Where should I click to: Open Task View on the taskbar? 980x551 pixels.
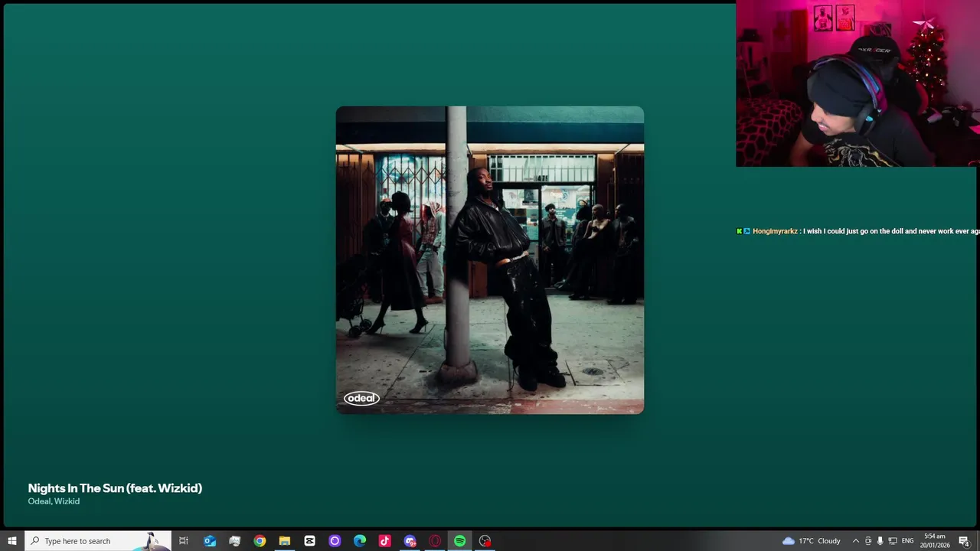point(184,541)
